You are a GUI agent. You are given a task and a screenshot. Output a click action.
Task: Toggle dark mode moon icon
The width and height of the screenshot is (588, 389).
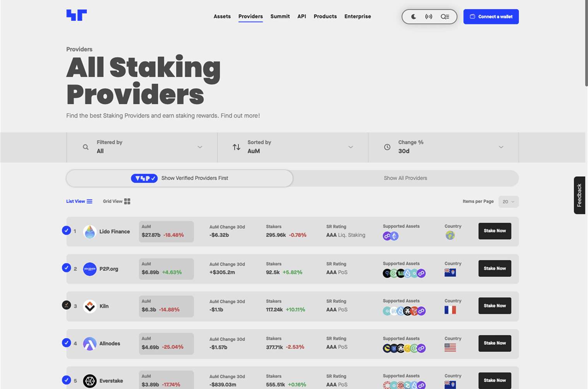coord(414,17)
